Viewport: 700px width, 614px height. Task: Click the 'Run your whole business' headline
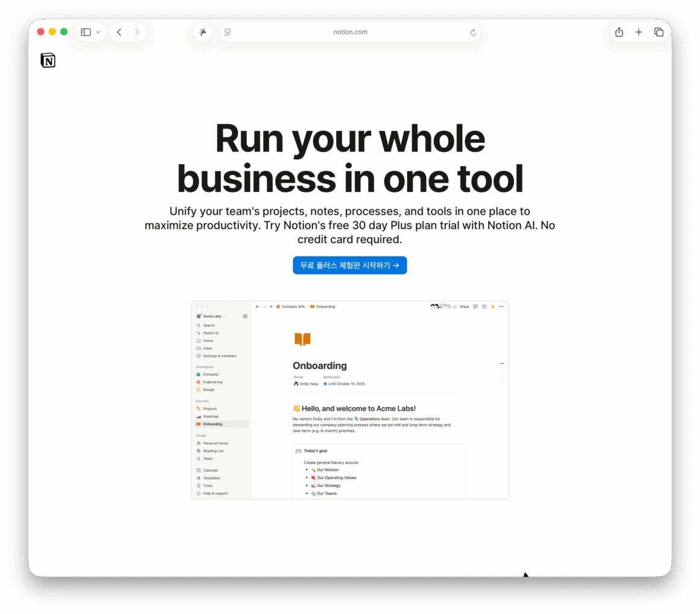(350, 159)
